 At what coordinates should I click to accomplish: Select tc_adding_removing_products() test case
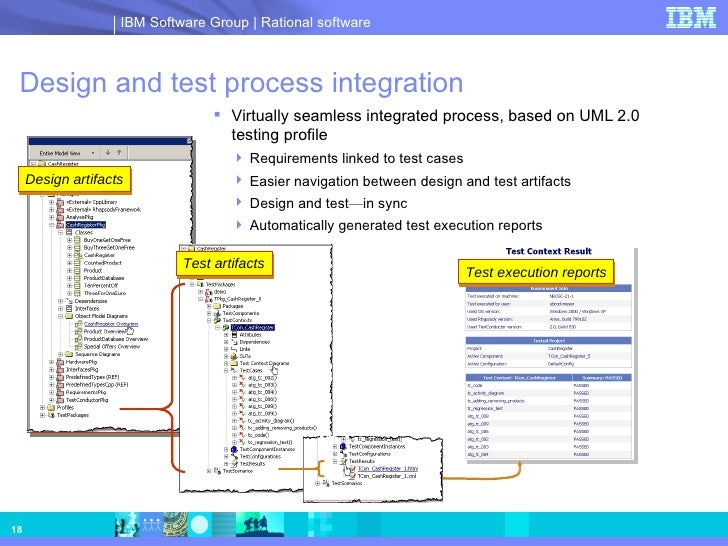coord(282,428)
